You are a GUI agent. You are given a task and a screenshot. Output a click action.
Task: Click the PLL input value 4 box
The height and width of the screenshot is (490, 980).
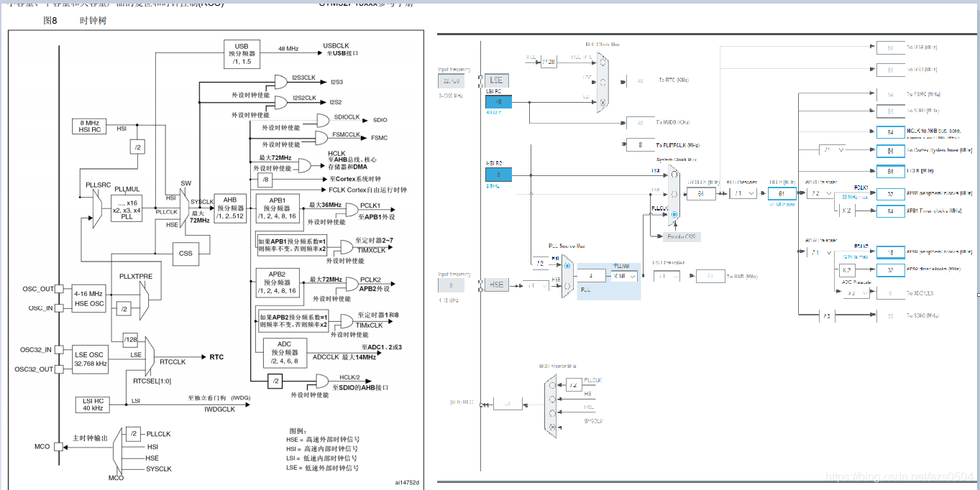pyautogui.click(x=591, y=276)
